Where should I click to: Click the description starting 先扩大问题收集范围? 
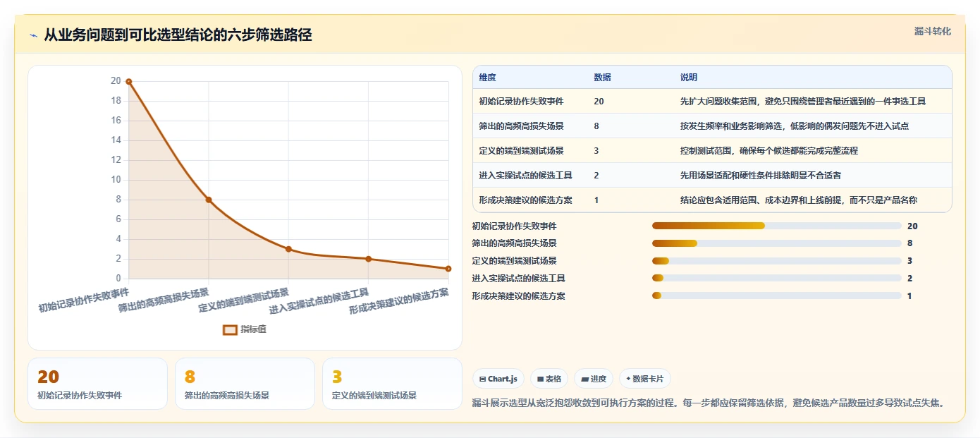[x=802, y=102]
